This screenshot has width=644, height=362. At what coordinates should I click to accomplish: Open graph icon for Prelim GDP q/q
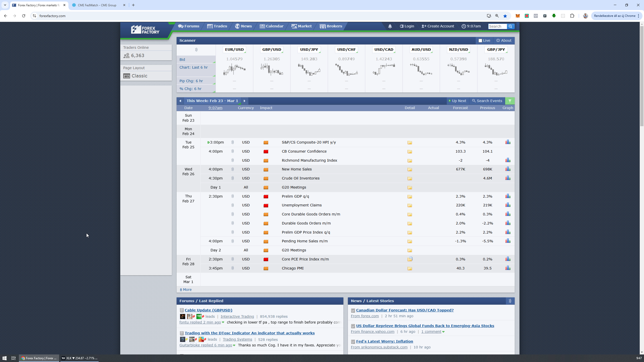click(508, 196)
